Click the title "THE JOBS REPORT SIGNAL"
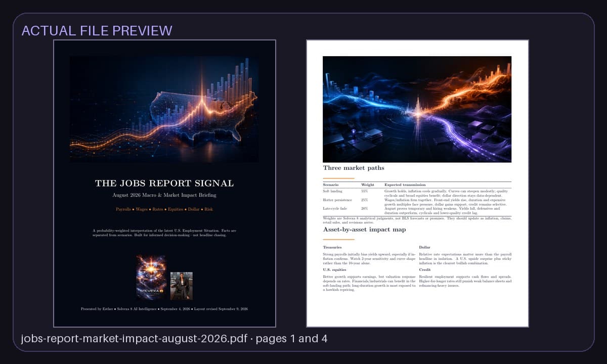Image resolution: width=607 pixels, height=364 pixels. 164,183
